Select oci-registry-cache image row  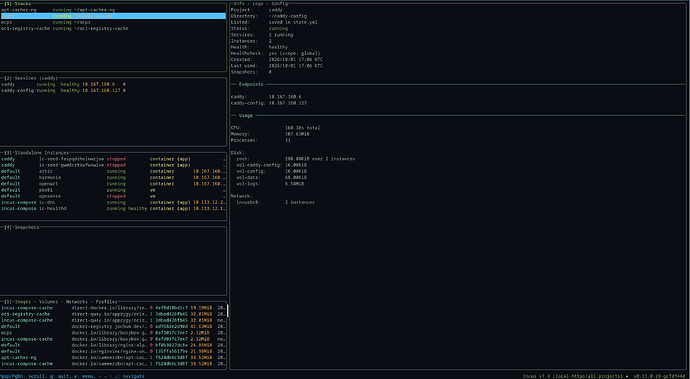[x=113, y=314]
